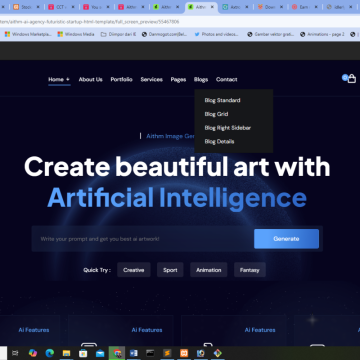
Task: Expand the Pages navigation menu
Action: coord(178,79)
